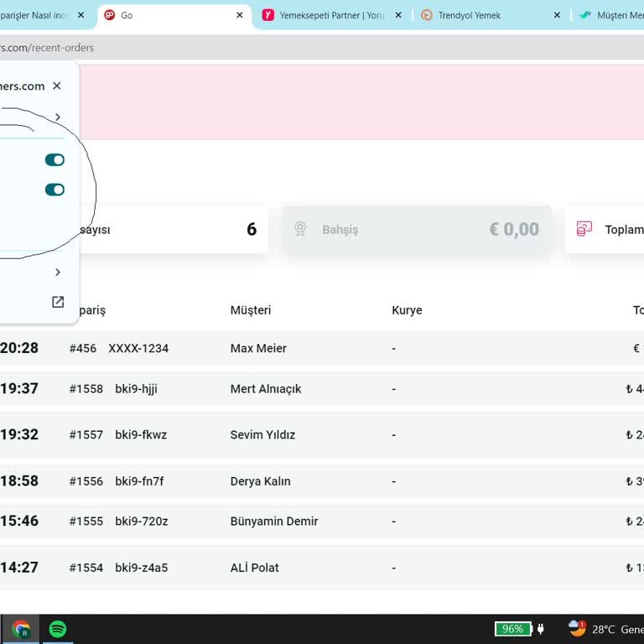Toggle the second permission switch
Image resolution: width=644 pixels, height=644 pixels.
point(55,190)
